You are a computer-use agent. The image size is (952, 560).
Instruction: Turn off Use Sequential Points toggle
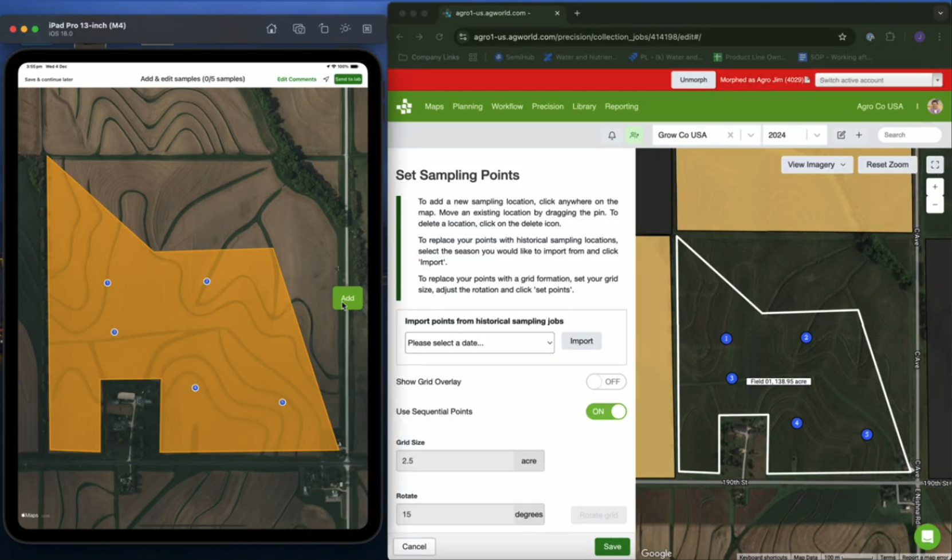[606, 412]
